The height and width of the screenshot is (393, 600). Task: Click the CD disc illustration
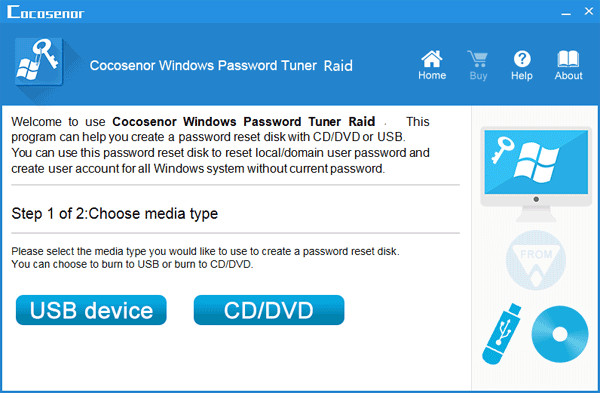[560, 334]
